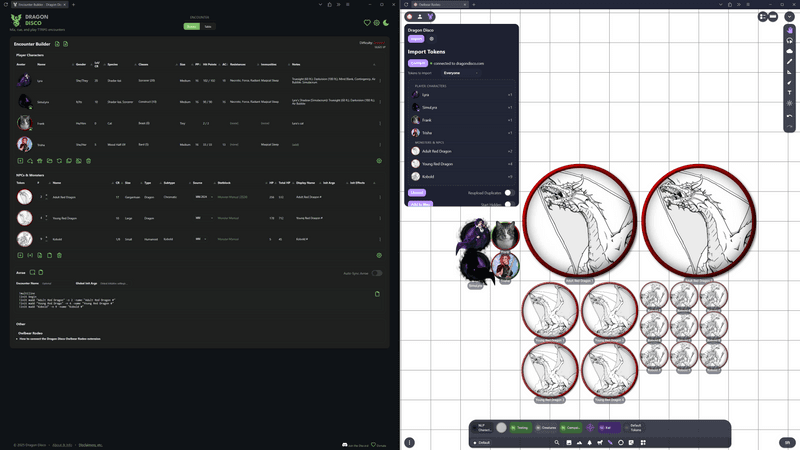Screen dimensions: 800x450
Task: Open how to connect Owlbear Rodeo link
Action: (60, 339)
